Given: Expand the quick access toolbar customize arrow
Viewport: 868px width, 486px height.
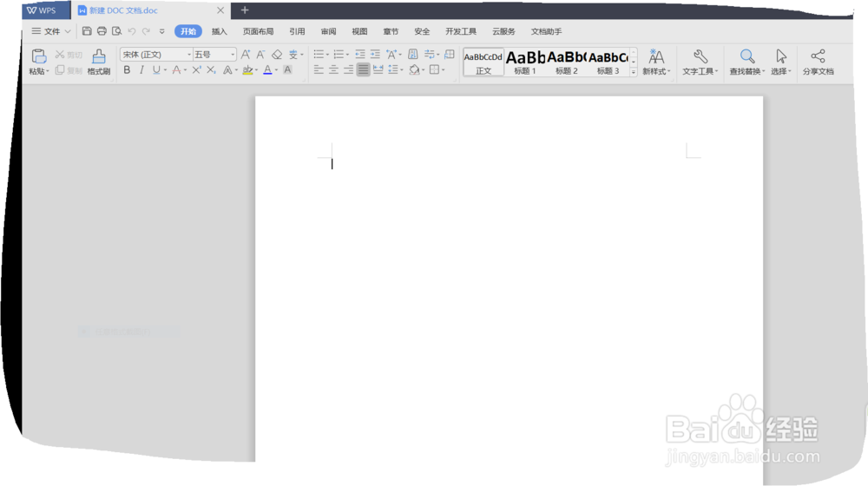Looking at the screenshot, I should [161, 31].
